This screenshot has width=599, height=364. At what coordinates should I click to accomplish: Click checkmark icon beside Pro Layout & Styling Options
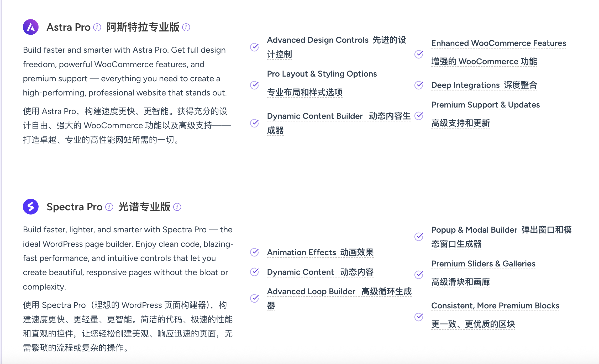[254, 85]
